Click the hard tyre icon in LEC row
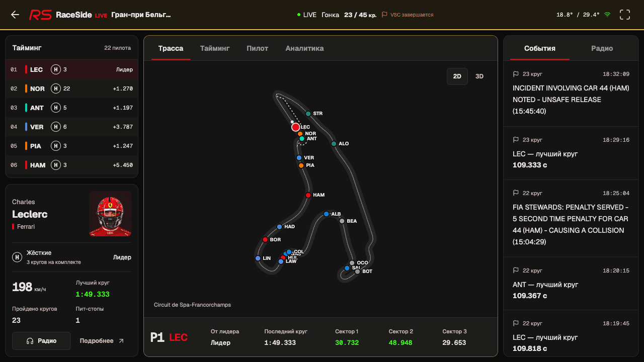Viewport: 644px width, 362px height. [x=56, y=69]
